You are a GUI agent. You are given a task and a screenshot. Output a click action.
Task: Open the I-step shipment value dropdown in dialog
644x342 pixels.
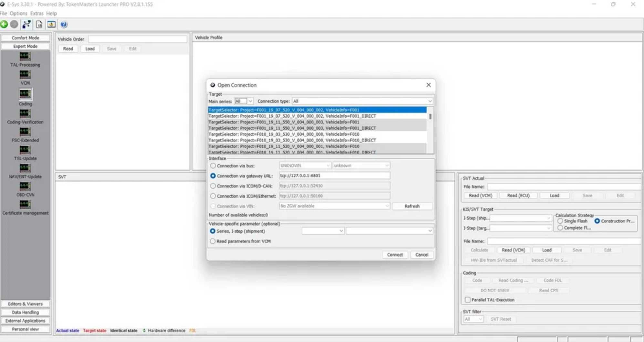pyautogui.click(x=389, y=231)
